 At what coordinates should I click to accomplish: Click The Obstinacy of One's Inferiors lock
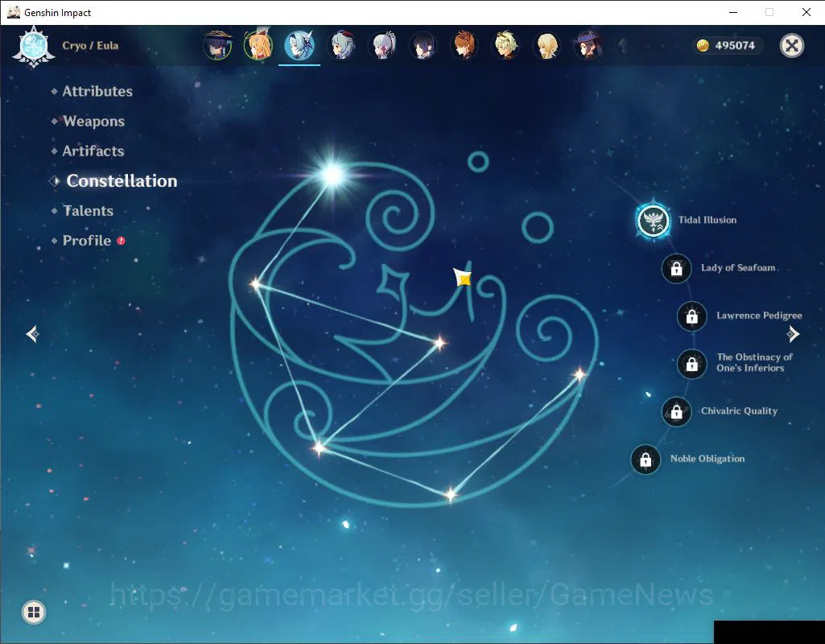coord(692,364)
